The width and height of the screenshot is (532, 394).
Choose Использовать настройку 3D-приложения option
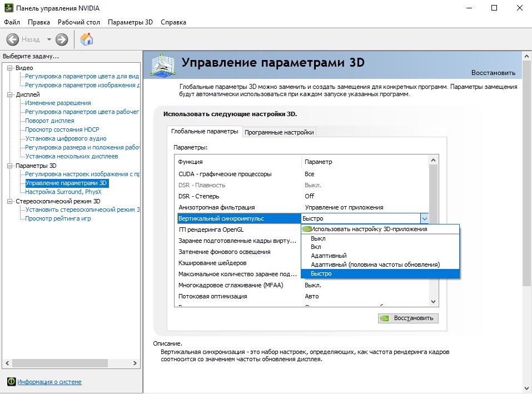tap(380, 229)
